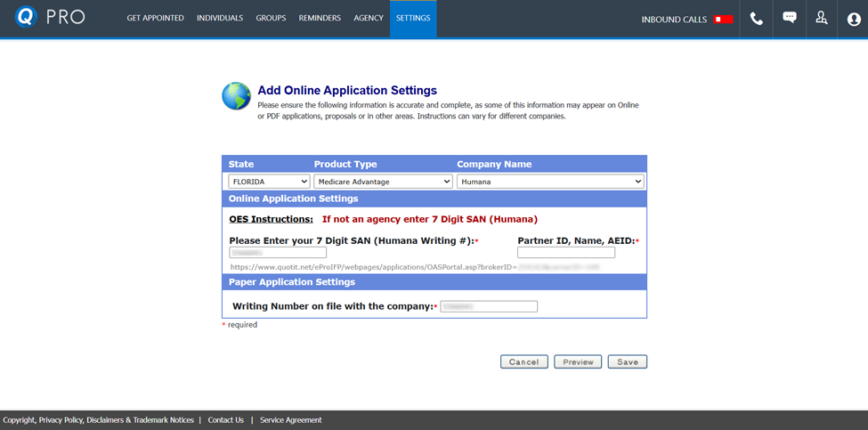This screenshot has height=430, width=868.
Task: Click the globe icon beside heading
Action: click(237, 96)
